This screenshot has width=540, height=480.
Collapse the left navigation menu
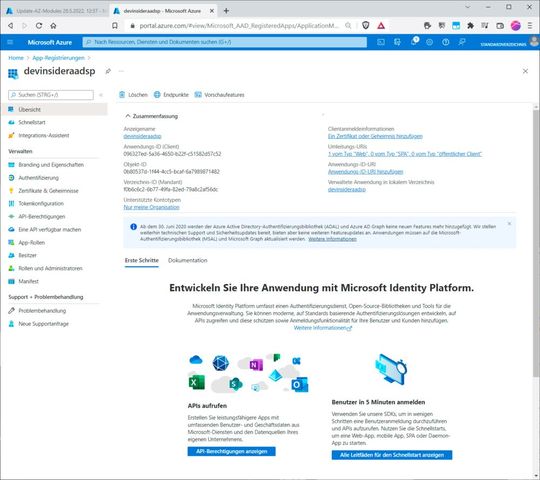tap(101, 95)
